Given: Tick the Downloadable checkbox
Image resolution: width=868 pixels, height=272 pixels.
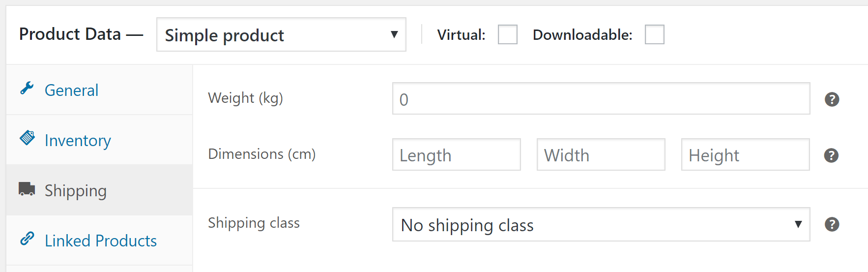Looking at the screenshot, I should tap(655, 34).
